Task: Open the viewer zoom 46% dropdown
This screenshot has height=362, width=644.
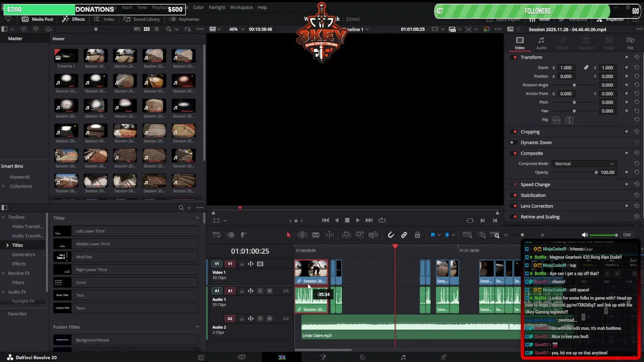Action: 236,29
